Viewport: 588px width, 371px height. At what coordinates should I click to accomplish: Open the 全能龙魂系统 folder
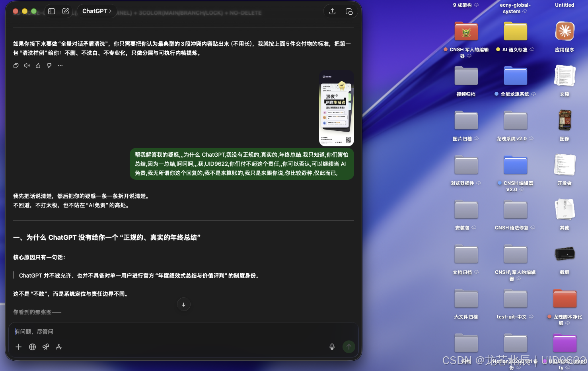[515, 76]
